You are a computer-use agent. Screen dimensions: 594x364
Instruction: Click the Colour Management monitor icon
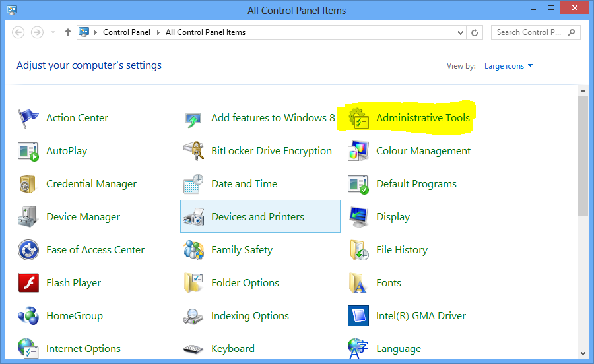click(358, 150)
